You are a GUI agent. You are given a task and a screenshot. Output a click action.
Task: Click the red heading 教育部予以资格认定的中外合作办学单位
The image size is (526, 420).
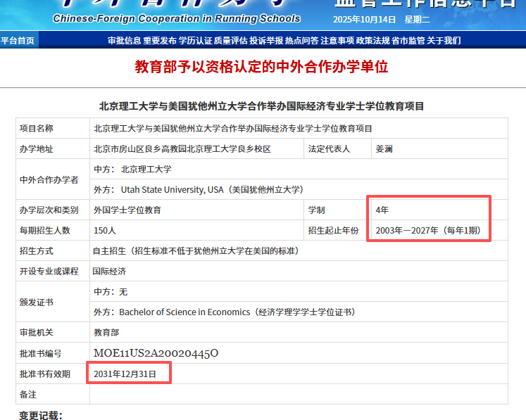pos(261,68)
